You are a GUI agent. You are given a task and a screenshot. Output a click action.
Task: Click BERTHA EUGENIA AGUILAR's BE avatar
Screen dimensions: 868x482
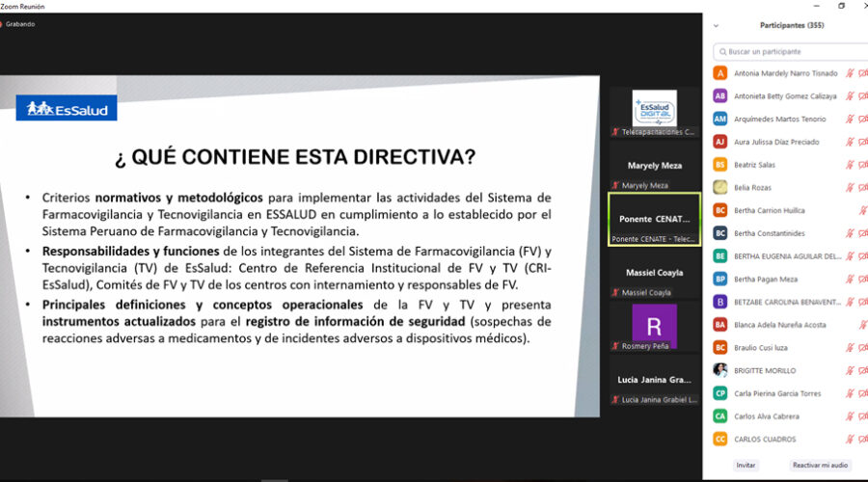720,256
